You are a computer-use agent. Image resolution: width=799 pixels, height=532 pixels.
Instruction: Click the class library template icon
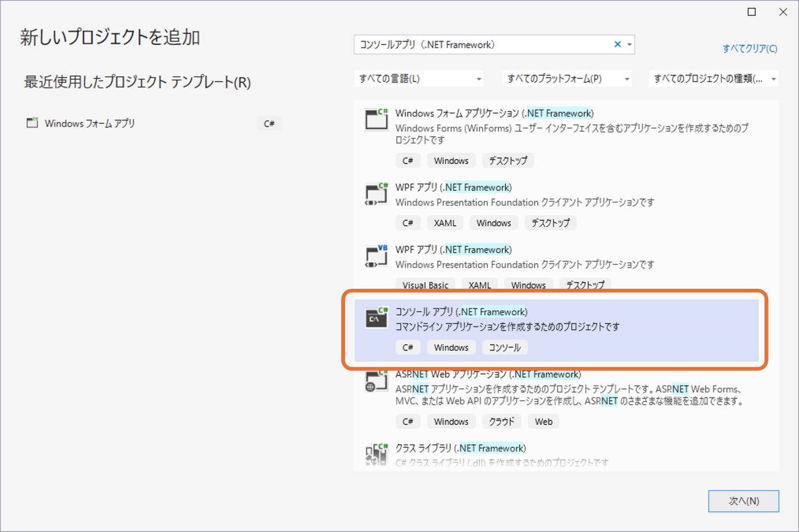[x=376, y=454]
